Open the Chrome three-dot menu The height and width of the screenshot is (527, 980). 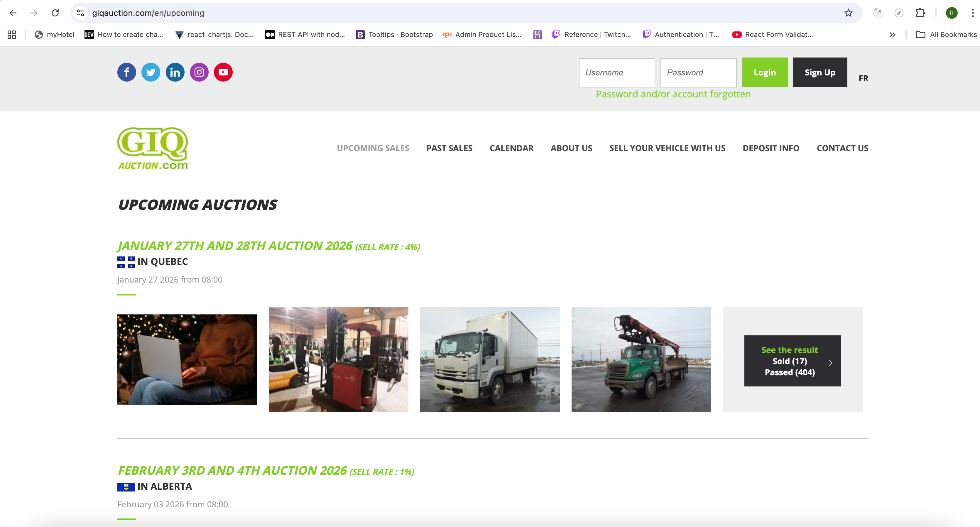pyautogui.click(x=972, y=13)
